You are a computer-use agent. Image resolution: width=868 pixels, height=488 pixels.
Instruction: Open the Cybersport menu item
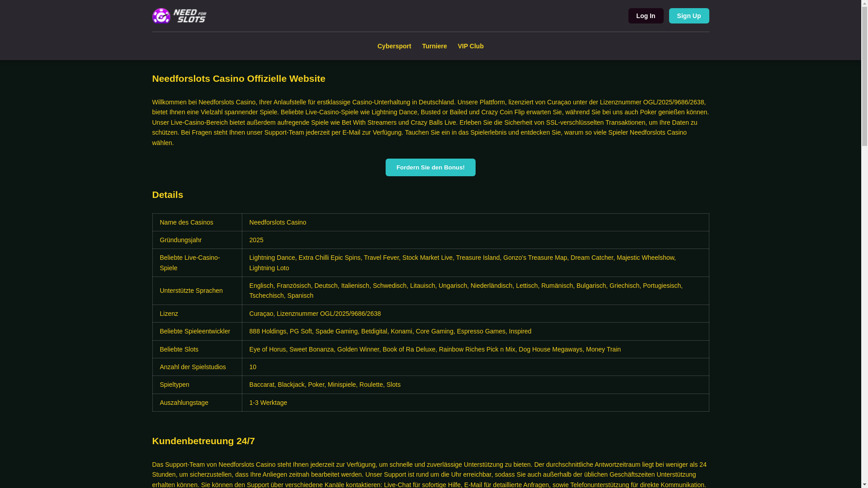tap(394, 46)
